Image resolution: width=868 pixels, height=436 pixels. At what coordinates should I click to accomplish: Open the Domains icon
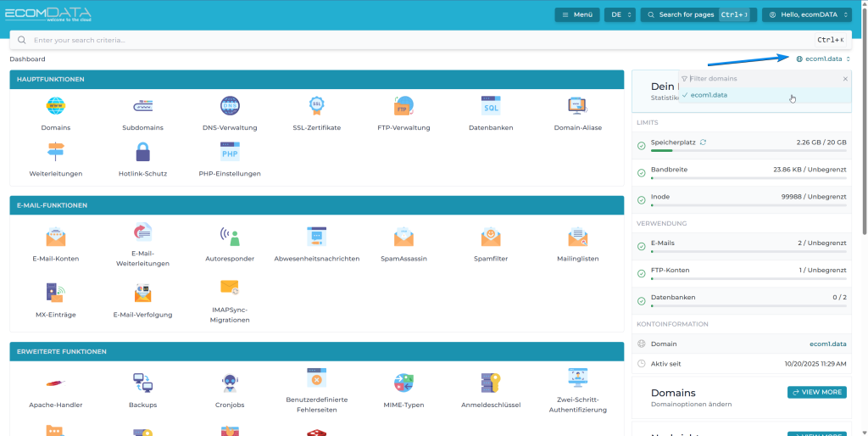[55, 107]
